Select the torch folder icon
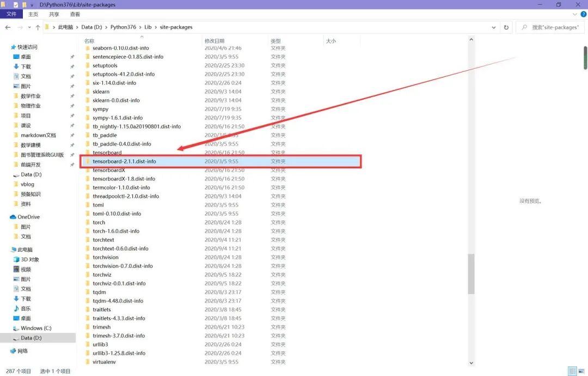588x376 pixels. click(x=87, y=222)
